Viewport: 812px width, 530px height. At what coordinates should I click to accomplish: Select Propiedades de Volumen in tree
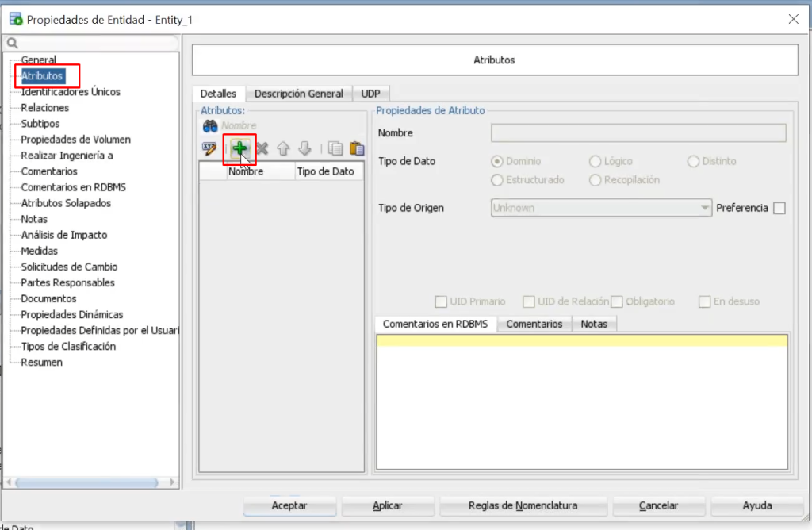point(75,140)
